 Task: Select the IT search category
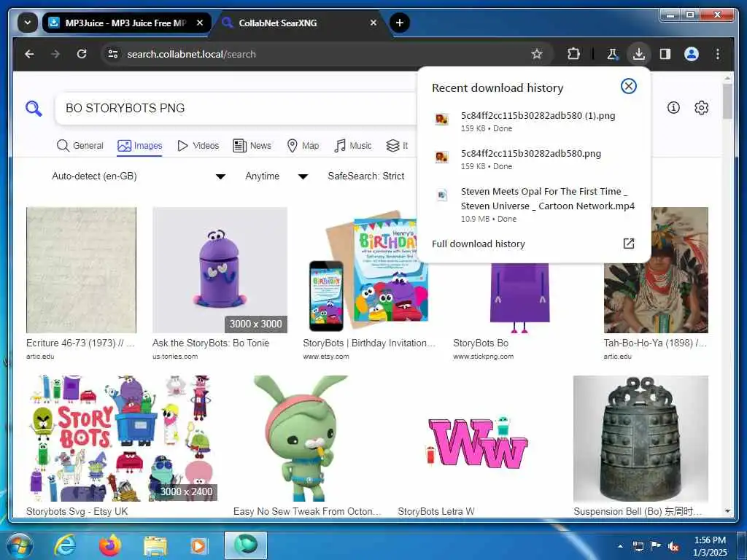click(x=397, y=145)
